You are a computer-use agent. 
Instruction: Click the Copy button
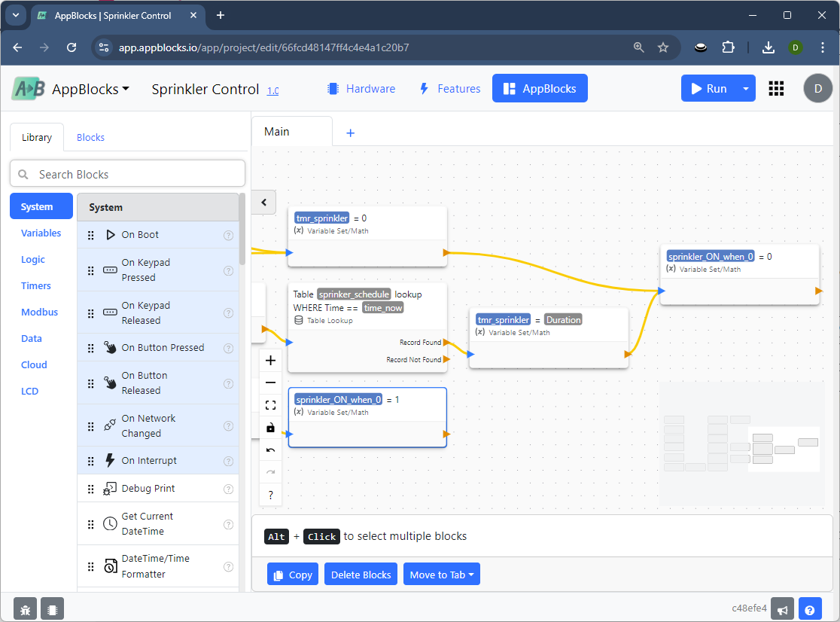point(293,575)
